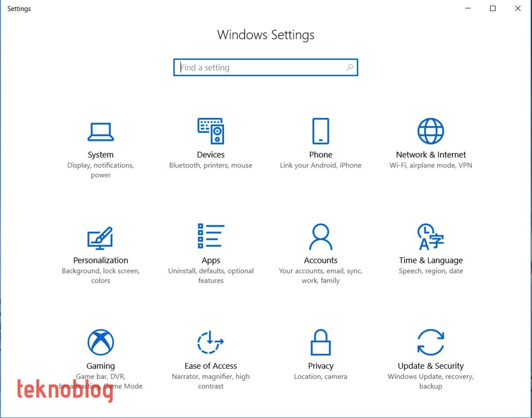This screenshot has height=418, width=532.
Task: Click the Network & Internet globe icon
Action: (x=430, y=131)
